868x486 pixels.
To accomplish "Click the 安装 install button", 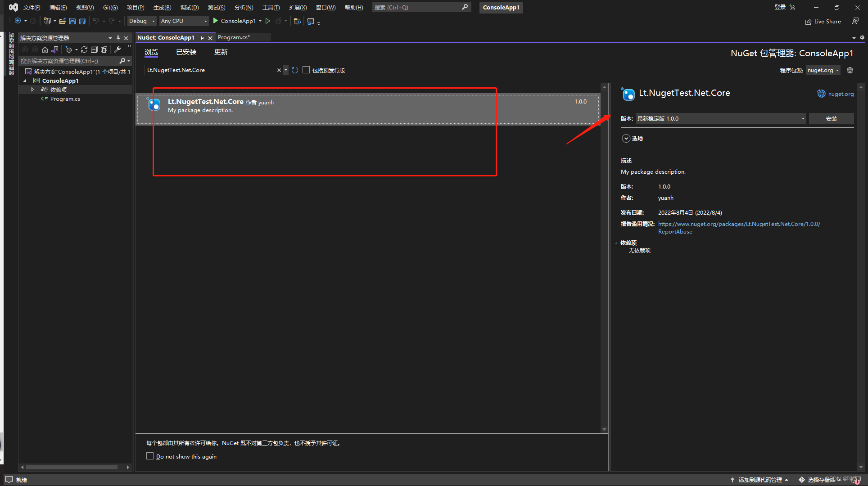I will [831, 118].
